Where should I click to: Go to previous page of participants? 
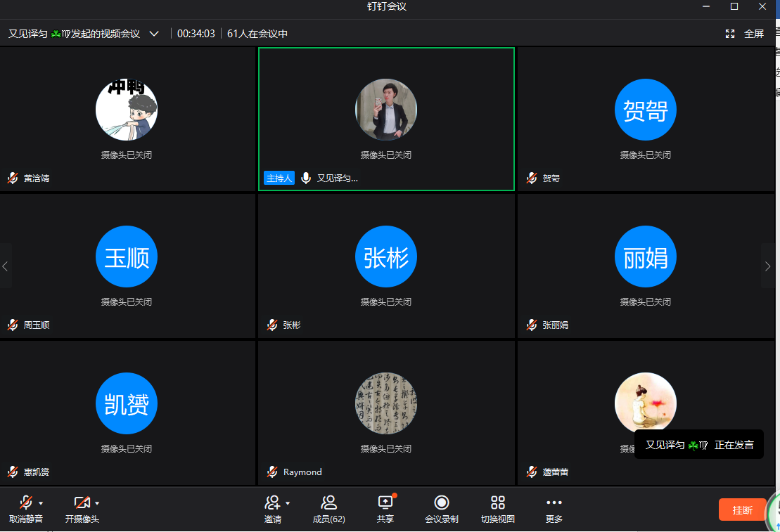(x=6, y=266)
